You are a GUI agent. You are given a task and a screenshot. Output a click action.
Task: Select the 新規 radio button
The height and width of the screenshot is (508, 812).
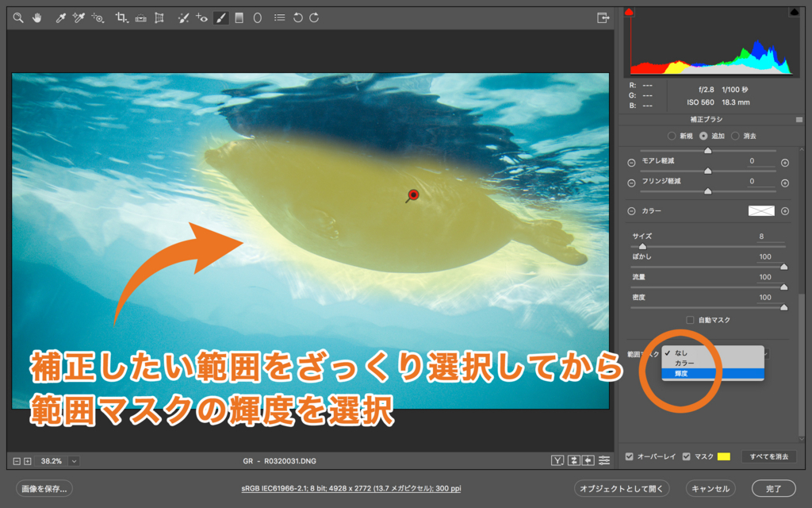coord(672,136)
